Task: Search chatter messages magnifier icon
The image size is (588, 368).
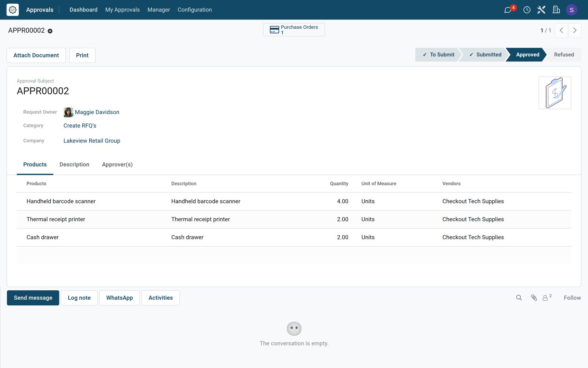Action: 519,298
